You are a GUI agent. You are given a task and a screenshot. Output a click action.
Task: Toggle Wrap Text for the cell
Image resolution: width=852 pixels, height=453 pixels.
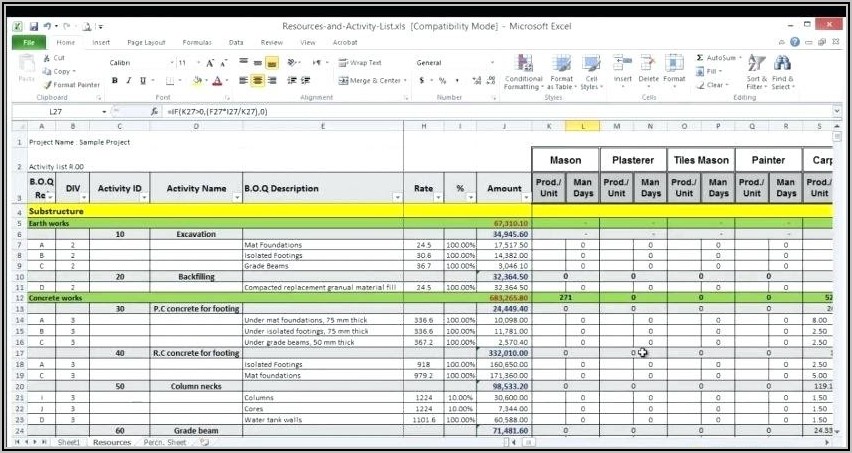[x=360, y=63]
